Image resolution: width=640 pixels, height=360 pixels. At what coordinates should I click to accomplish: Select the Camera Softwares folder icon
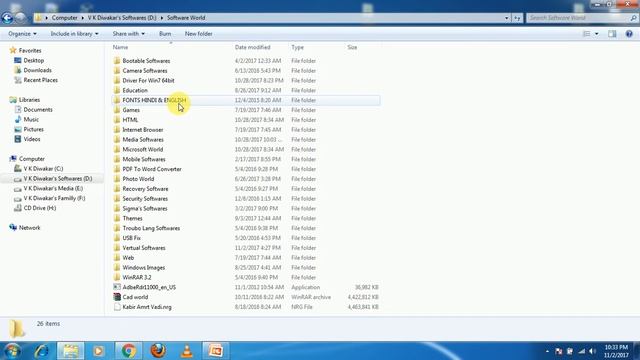pyautogui.click(x=117, y=70)
